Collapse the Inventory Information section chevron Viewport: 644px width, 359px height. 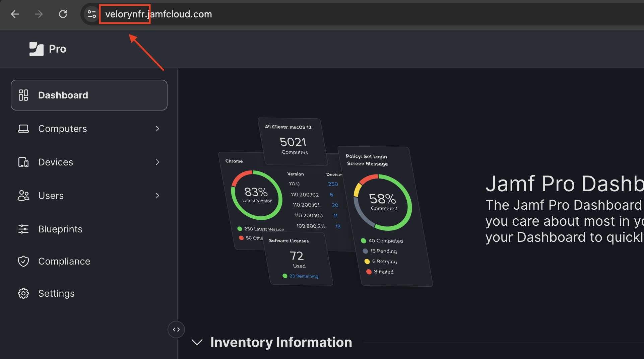coord(197,342)
